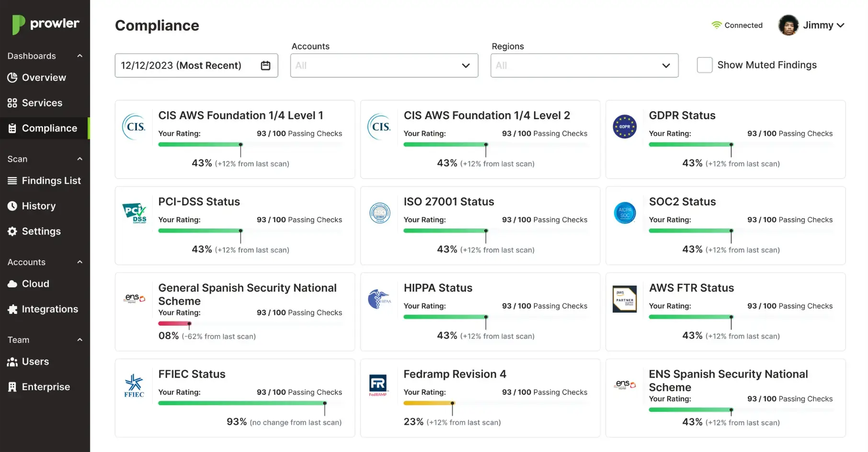Click the yellow Fedramp rating bar
This screenshot has height=452, width=868.
point(429,403)
